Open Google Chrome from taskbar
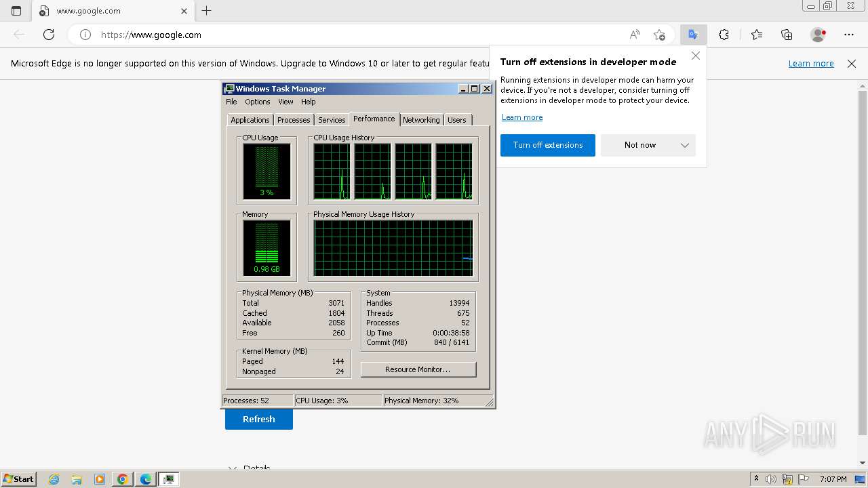Screen dimensions: 868x488 tap(123, 479)
